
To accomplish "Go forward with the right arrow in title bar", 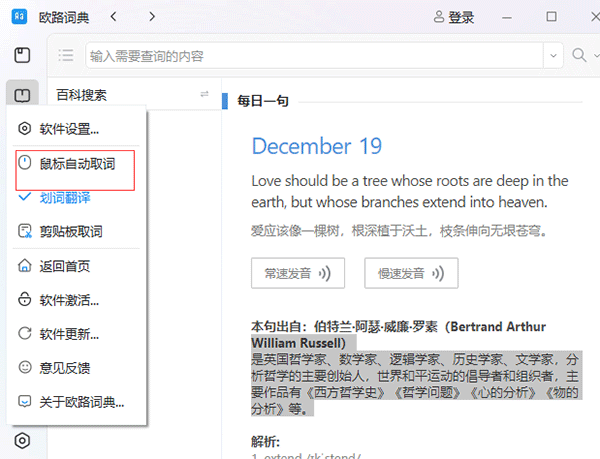I will 151,17.
